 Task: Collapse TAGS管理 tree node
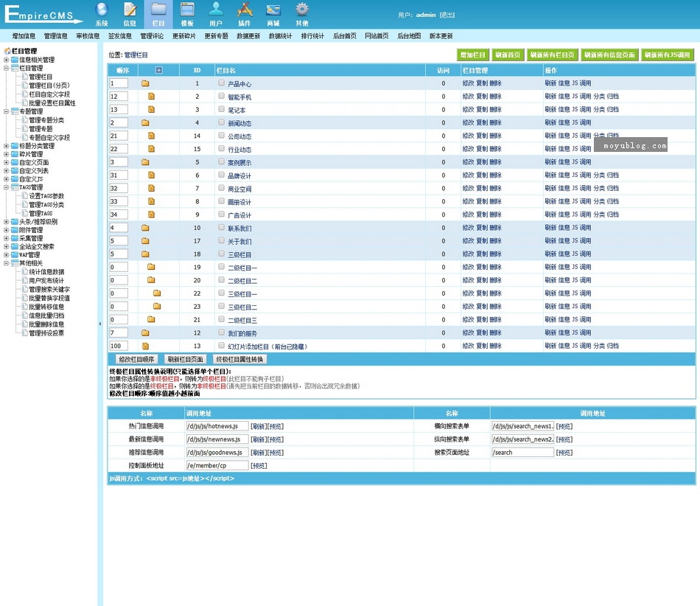coord(6,187)
